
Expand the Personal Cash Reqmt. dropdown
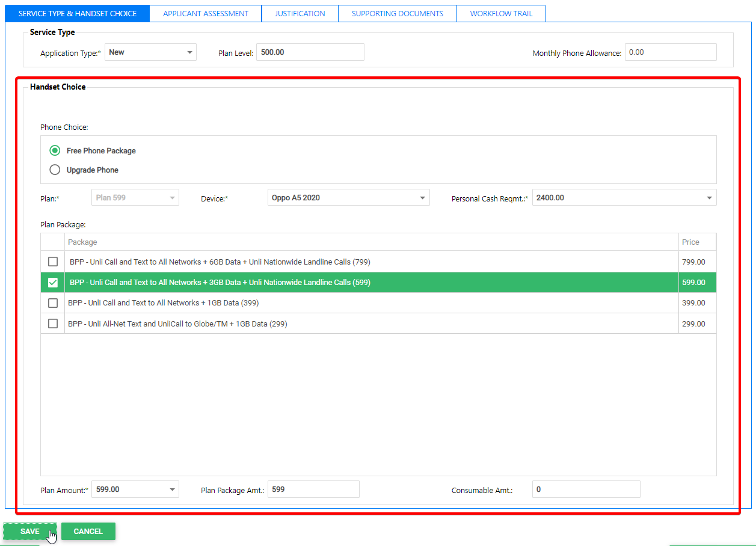624,198
